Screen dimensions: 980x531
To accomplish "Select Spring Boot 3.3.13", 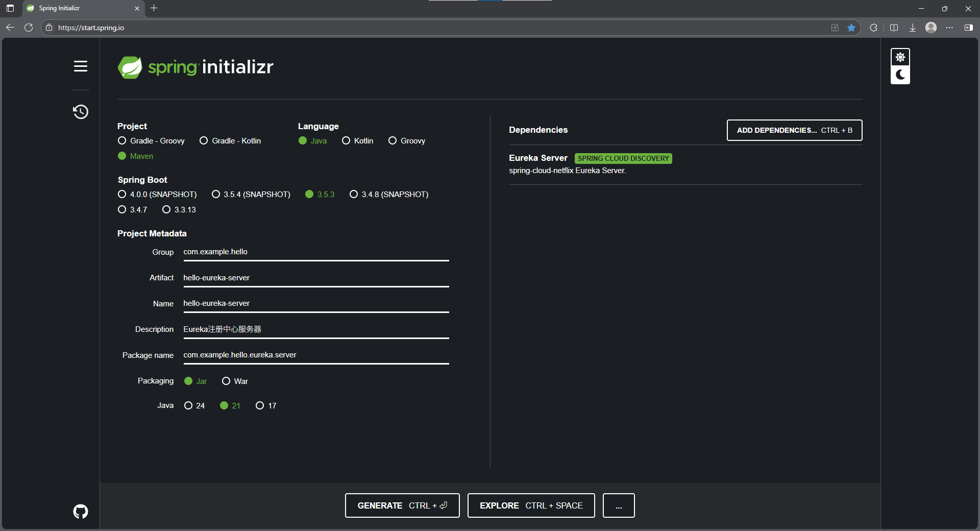I will click(179, 210).
